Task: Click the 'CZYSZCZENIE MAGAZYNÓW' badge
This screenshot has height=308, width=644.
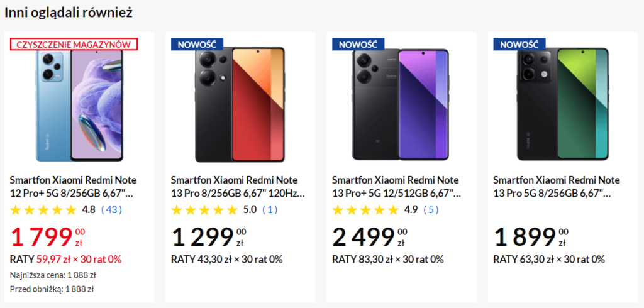Action: tap(74, 45)
